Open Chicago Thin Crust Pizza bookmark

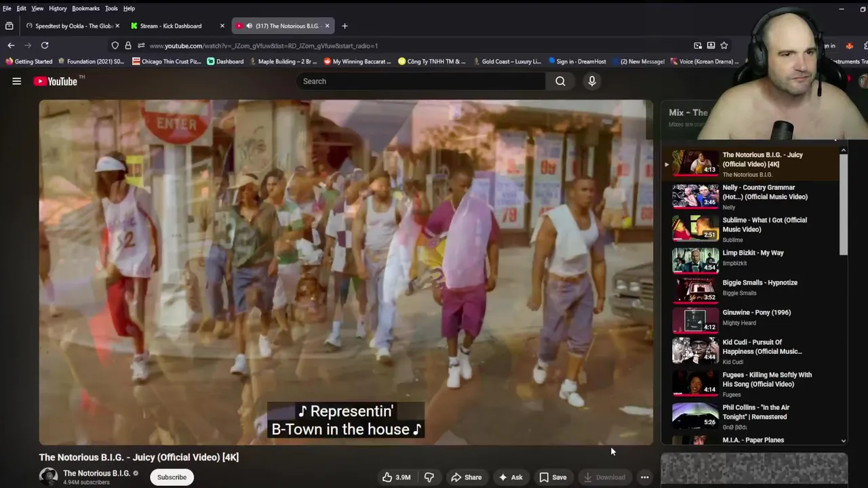[167, 62]
